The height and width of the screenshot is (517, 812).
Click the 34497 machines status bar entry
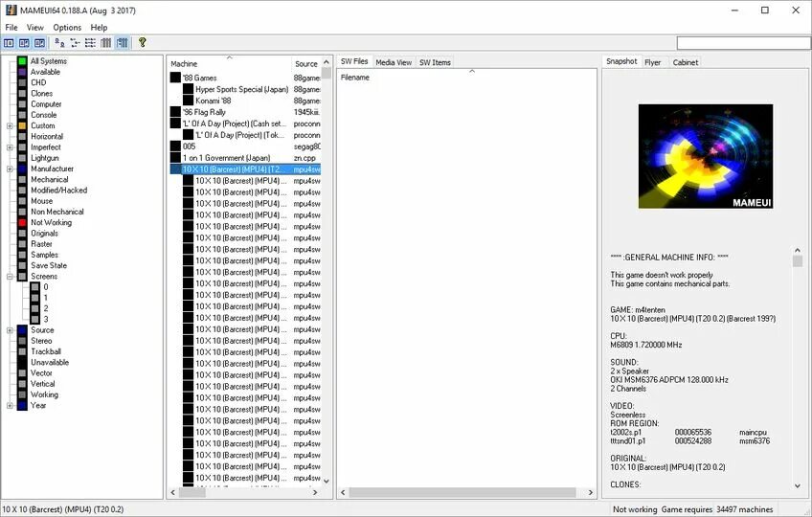tap(745, 509)
